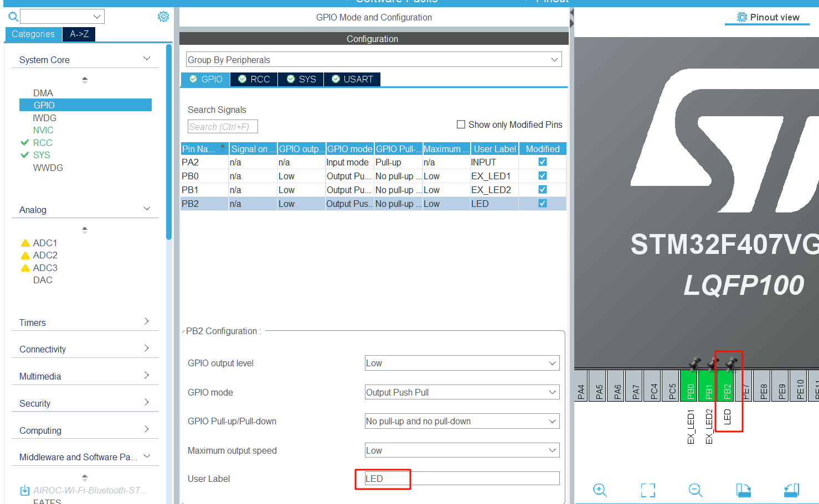Click the left panel vertical scrollbar

169,142
